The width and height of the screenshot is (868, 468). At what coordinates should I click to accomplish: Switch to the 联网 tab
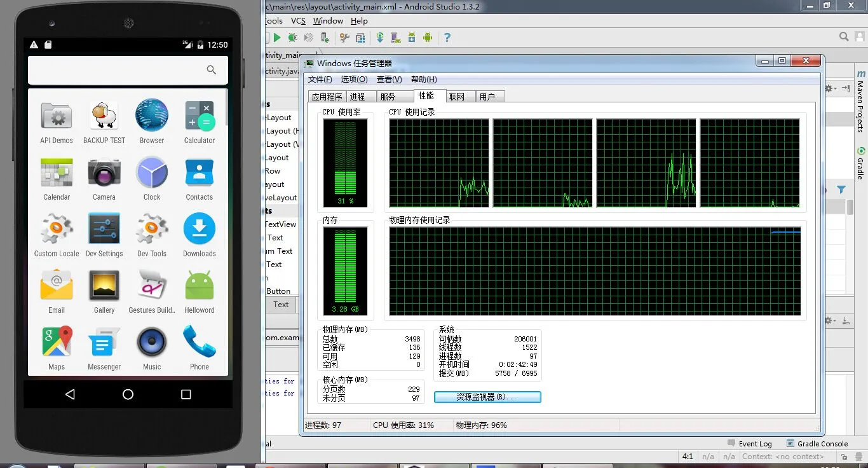456,97
